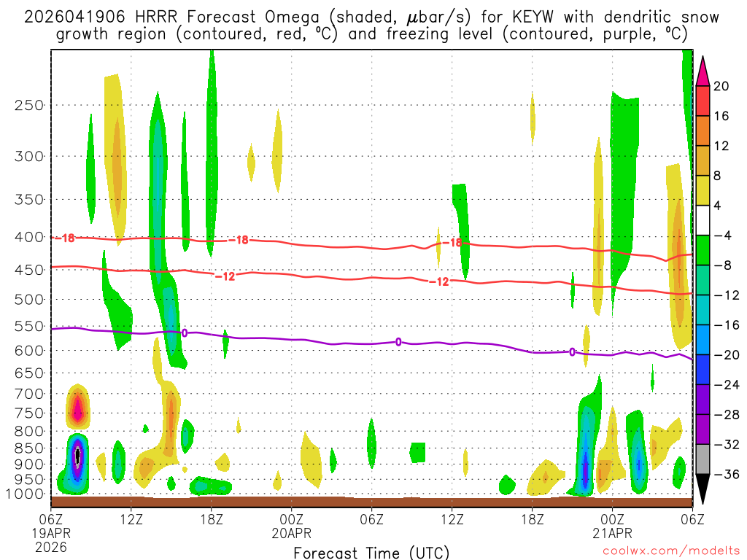This screenshot has width=747, height=560.
Task: Click the 600 pressure level label
Action: click(x=29, y=351)
